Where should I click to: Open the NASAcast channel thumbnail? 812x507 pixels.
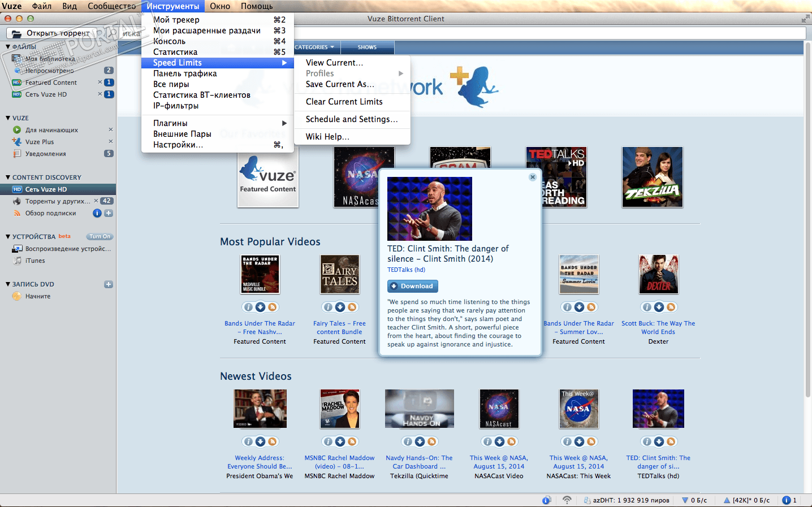pyautogui.click(x=356, y=177)
